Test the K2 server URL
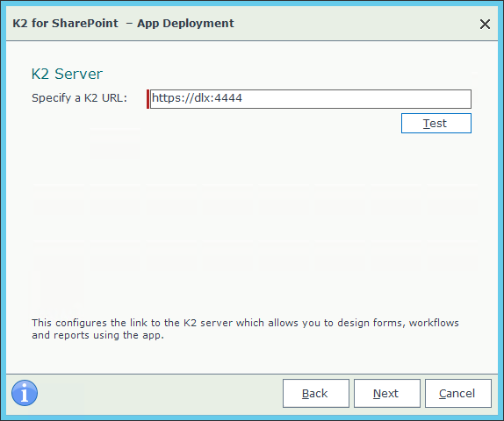 [x=436, y=123]
